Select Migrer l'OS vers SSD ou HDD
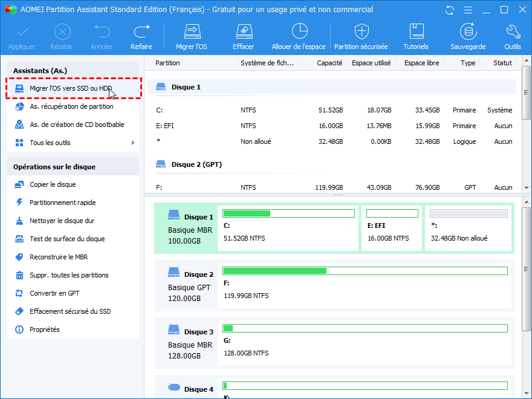Screen dimensions: 532x399 click(71, 88)
